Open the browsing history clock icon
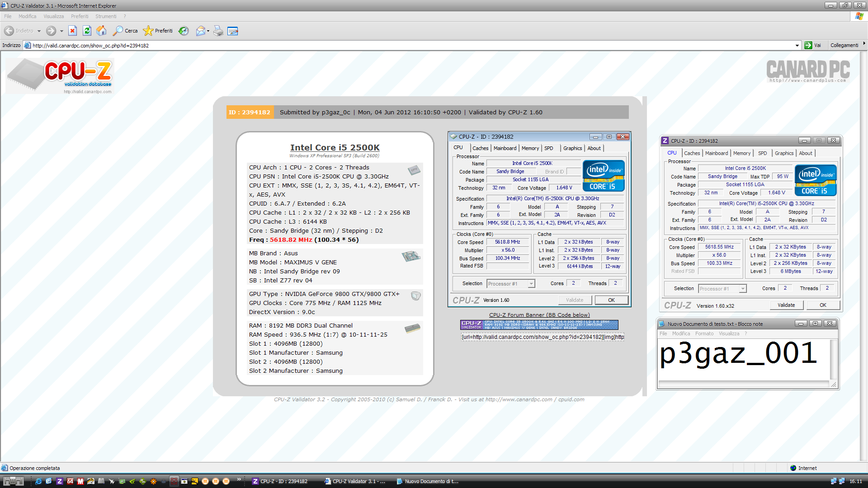 [x=184, y=31]
